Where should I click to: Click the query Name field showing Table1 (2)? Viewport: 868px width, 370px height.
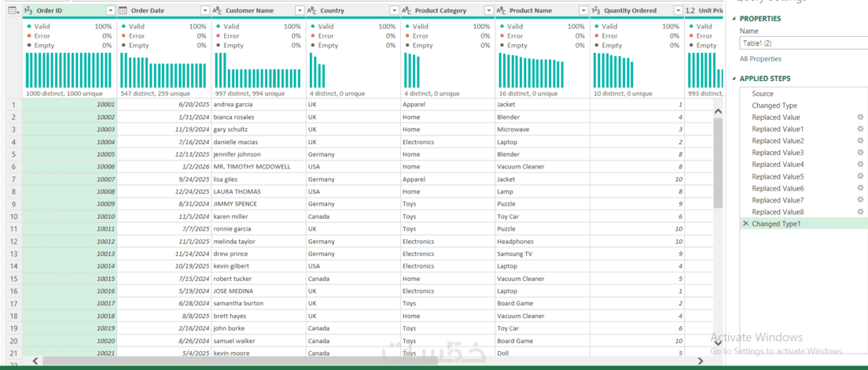coord(804,43)
